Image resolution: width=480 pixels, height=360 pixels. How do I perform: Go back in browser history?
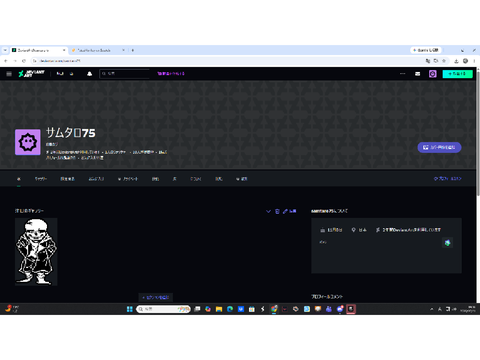pos(6,61)
